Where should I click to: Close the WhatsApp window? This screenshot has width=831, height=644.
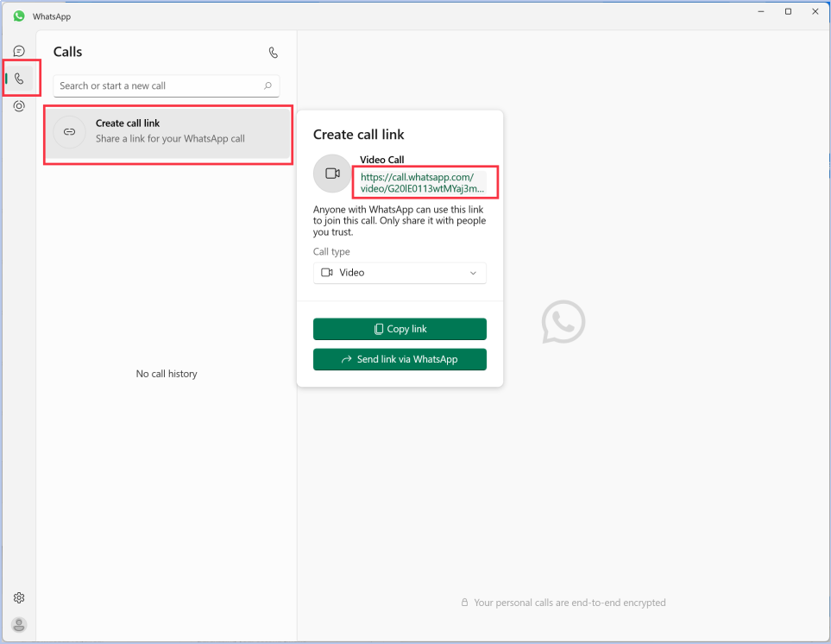(x=815, y=11)
